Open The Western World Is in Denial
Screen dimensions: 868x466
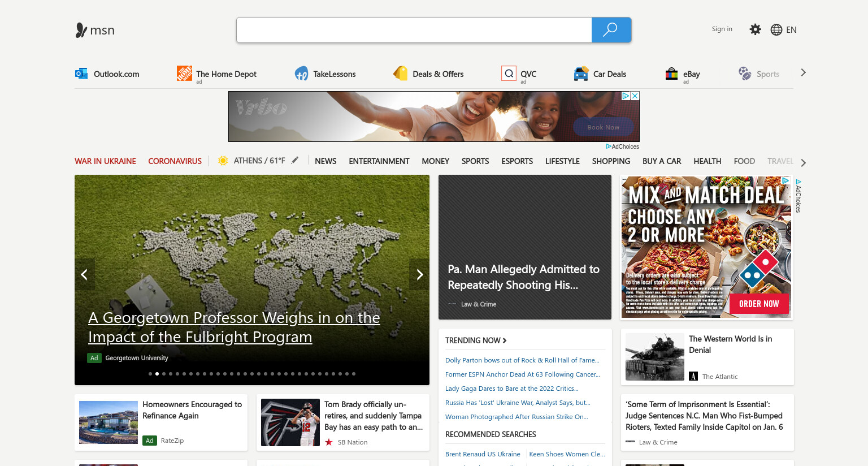click(730, 344)
